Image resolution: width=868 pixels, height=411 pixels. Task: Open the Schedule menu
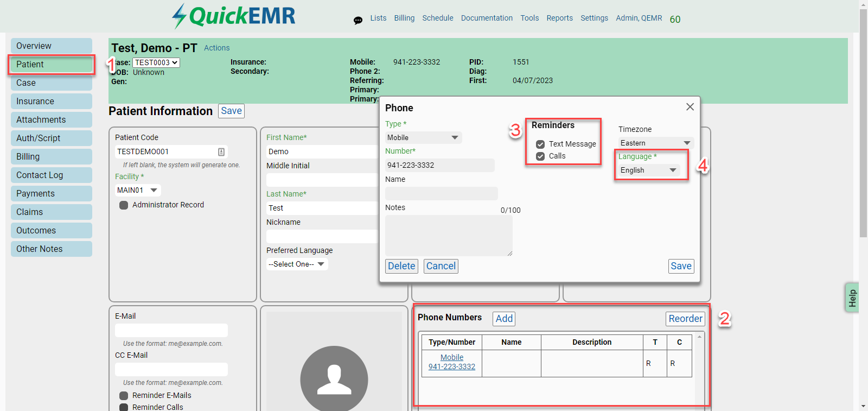[438, 18]
